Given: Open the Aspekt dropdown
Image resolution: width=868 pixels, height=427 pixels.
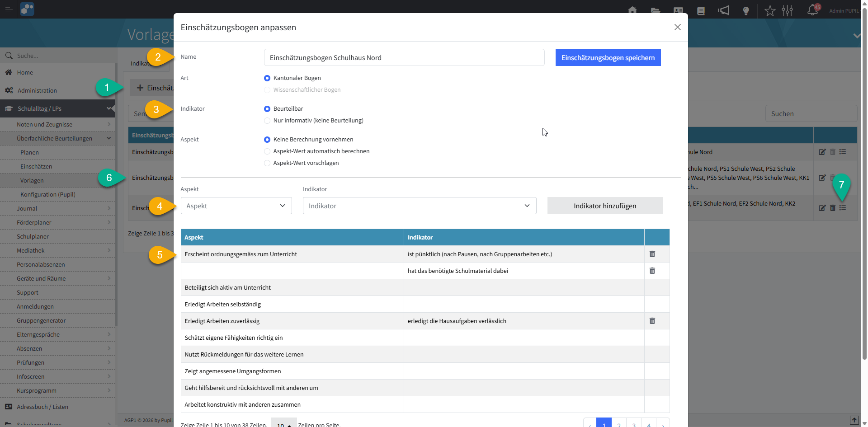Looking at the screenshot, I should click(x=236, y=206).
